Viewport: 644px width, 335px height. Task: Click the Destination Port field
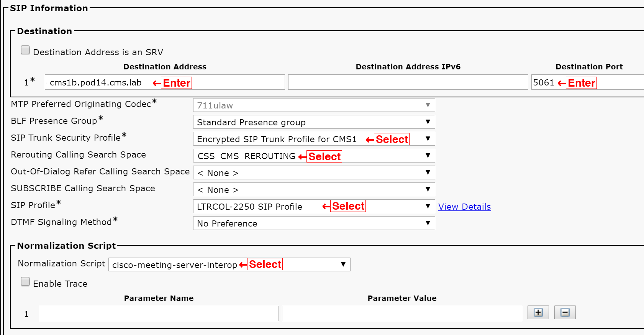[x=588, y=82]
